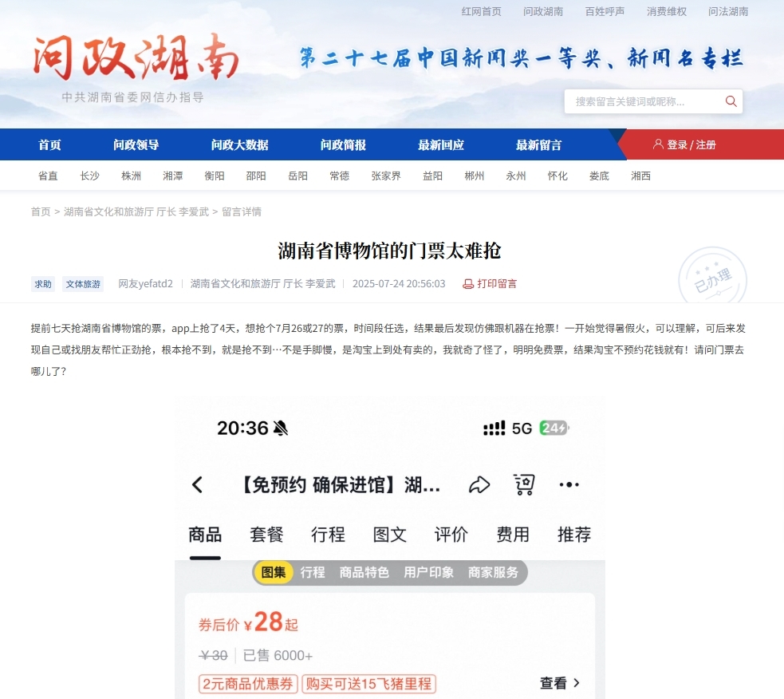This screenshot has width=784, height=699.
Task: Switch to the 套餐 tab
Action: [x=266, y=535]
